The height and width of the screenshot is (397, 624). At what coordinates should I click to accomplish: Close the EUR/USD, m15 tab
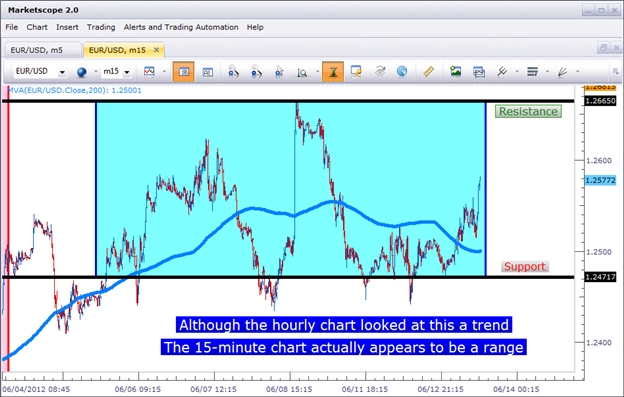coord(156,50)
